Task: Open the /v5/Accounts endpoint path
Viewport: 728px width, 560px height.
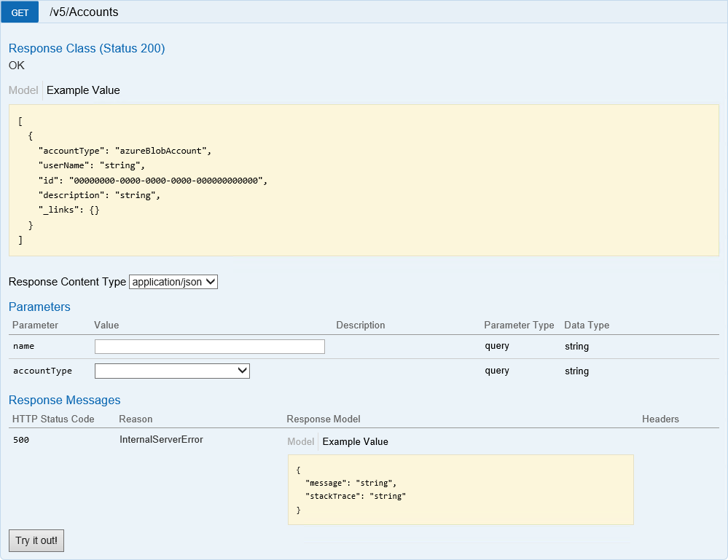Action: [x=84, y=12]
